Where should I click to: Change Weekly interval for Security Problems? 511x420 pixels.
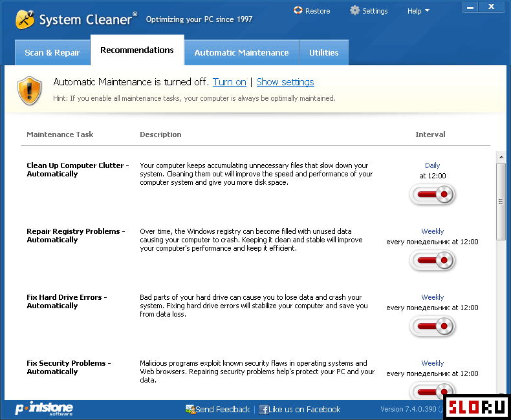point(432,362)
